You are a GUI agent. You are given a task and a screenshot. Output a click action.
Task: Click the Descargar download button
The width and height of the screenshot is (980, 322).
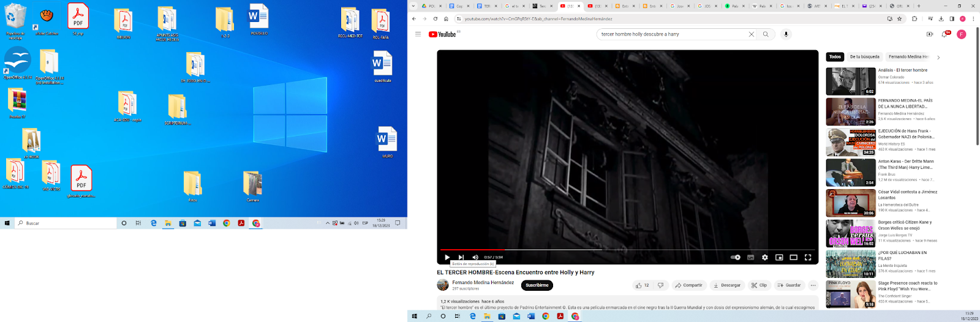tap(727, 285)
